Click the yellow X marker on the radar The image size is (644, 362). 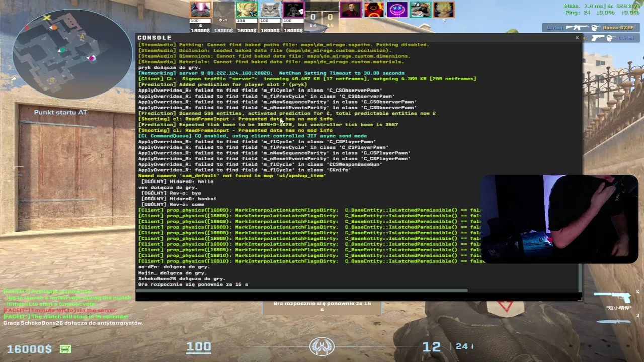[x=47, y=18]
